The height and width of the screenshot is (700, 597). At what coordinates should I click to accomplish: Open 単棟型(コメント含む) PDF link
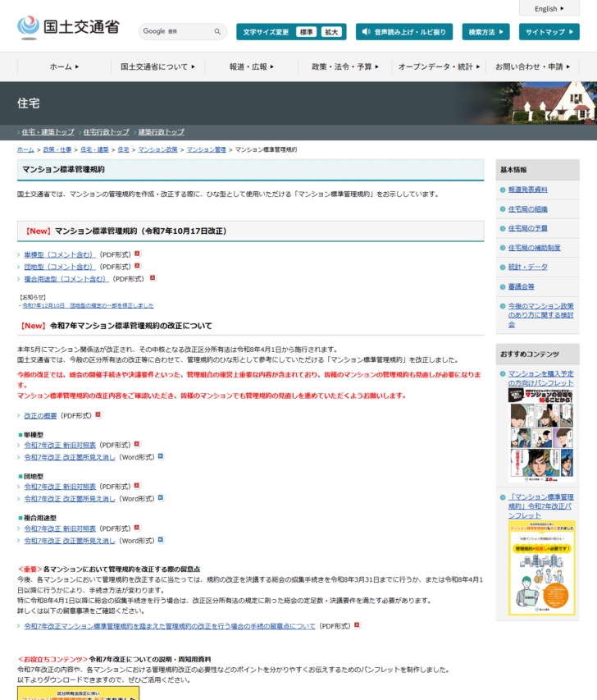(60, 254)
